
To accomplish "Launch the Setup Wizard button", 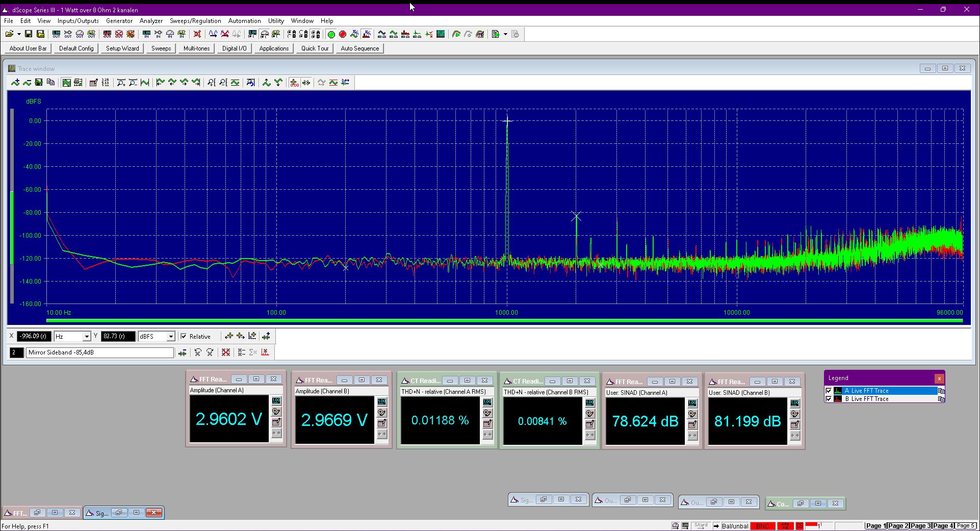I will pyautogui.click(x=122, y=48).
